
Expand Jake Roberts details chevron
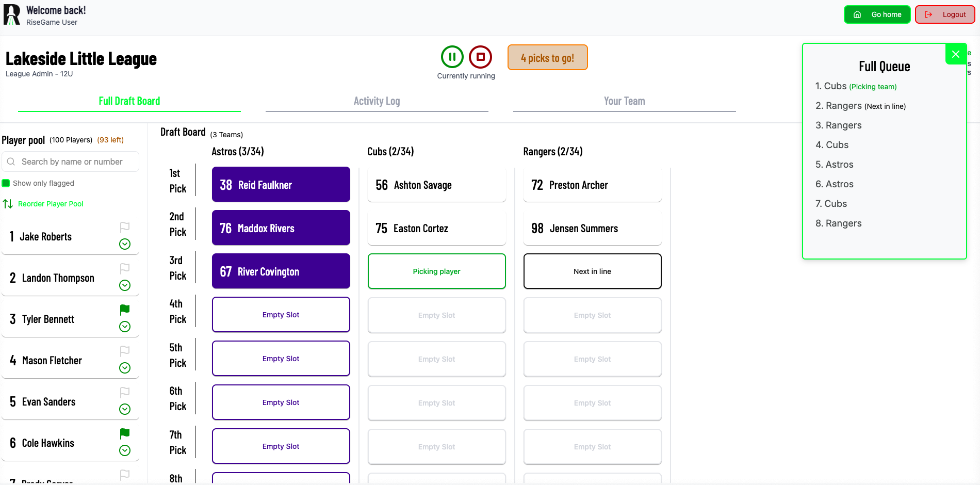point(125,244)
